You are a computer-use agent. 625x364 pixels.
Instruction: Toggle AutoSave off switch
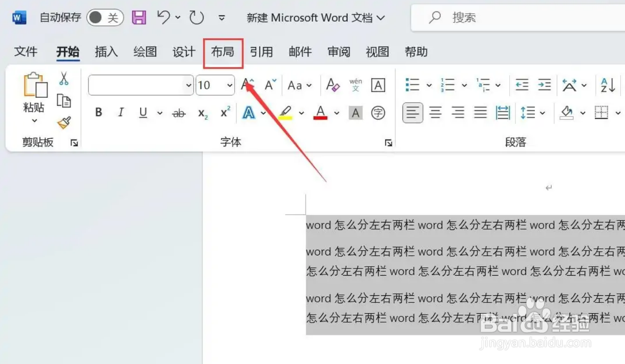click(104, 17)
